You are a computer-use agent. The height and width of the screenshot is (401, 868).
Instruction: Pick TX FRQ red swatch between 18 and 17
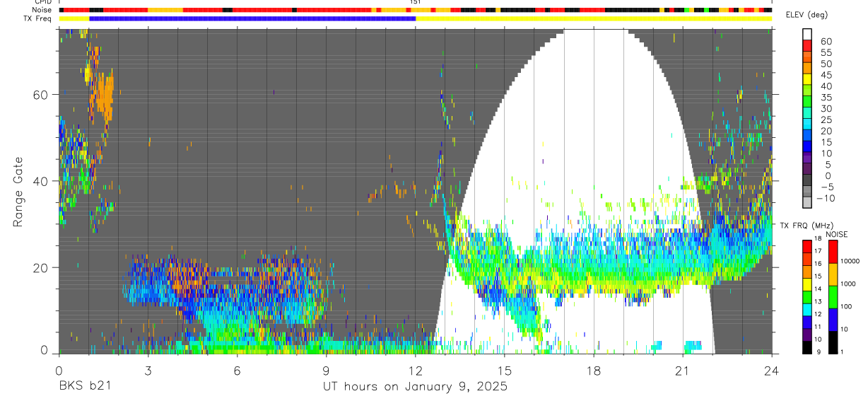[807, 245]
